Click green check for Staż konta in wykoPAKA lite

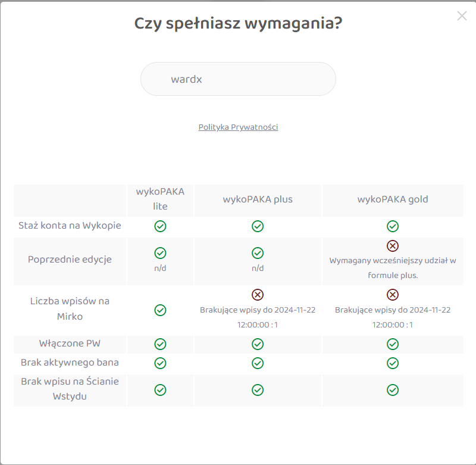(160, 226)
